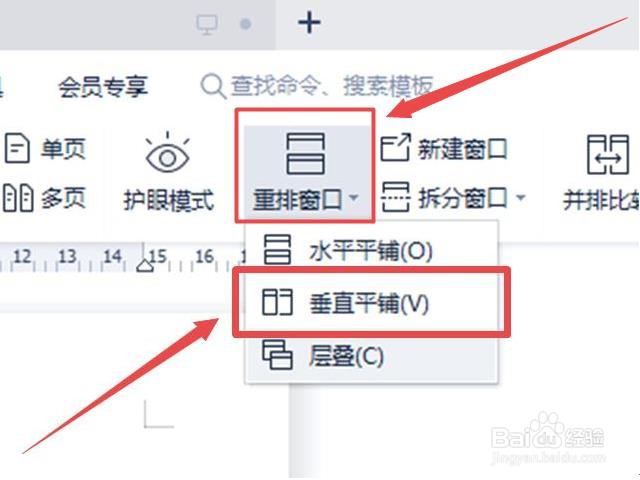Click the 并排比较 side-by-side compare icon

[608, 155]
